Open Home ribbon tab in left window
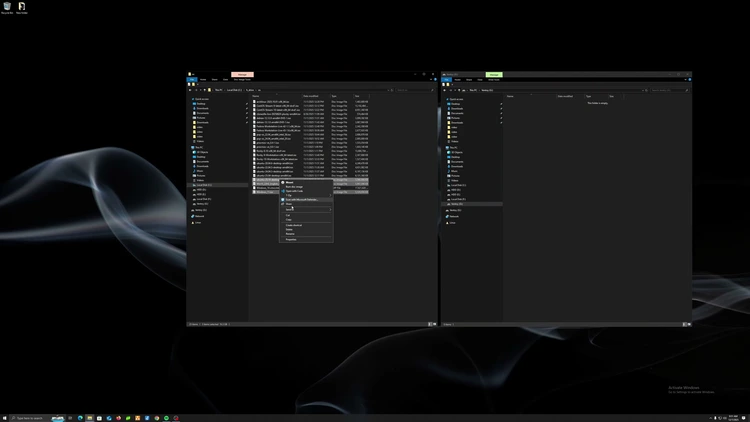Screen dimensions: 750x422 [203, 79]
